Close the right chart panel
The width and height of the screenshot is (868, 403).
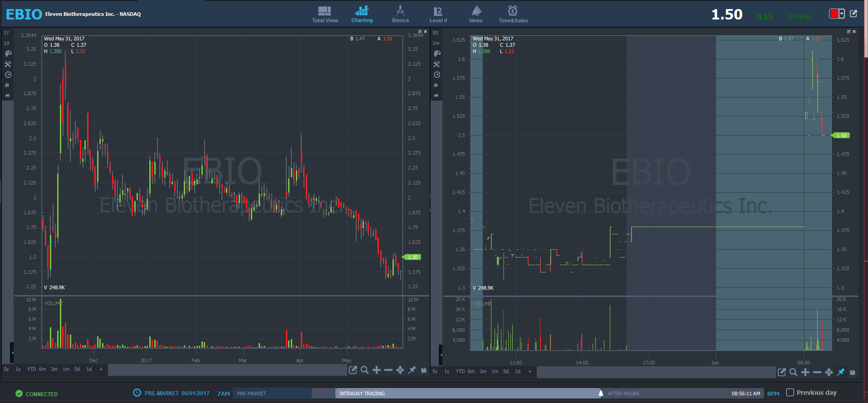[x=854, y=31]
